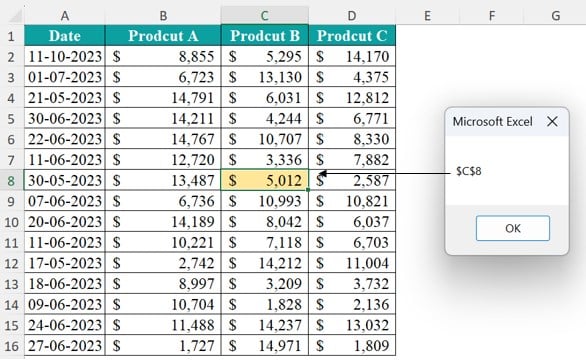Select Product C cell with 13,032
This screenshot has height=360, width=586.
(x=352, y=325)
